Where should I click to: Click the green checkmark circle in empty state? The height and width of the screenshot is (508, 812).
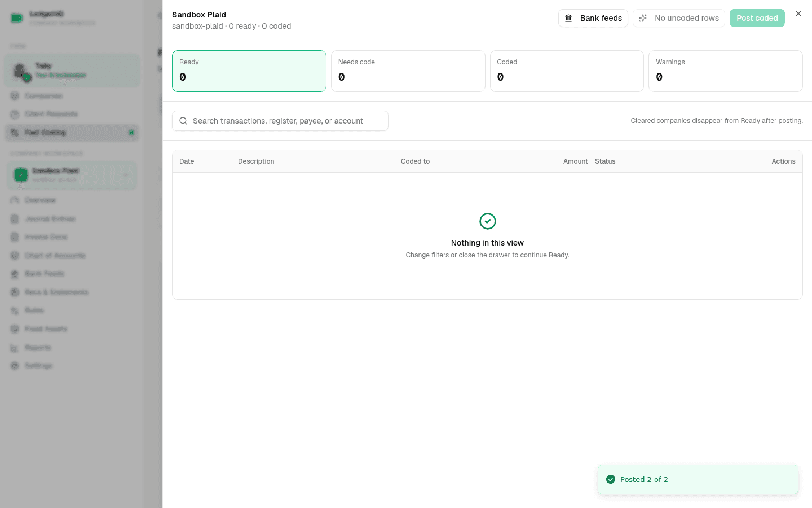point(488,221)
